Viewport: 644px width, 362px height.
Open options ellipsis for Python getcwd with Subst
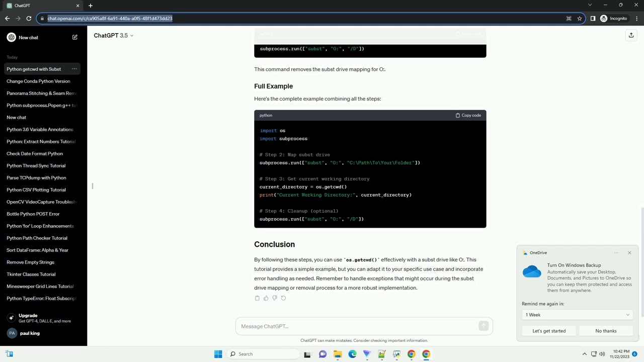point(74,69)
